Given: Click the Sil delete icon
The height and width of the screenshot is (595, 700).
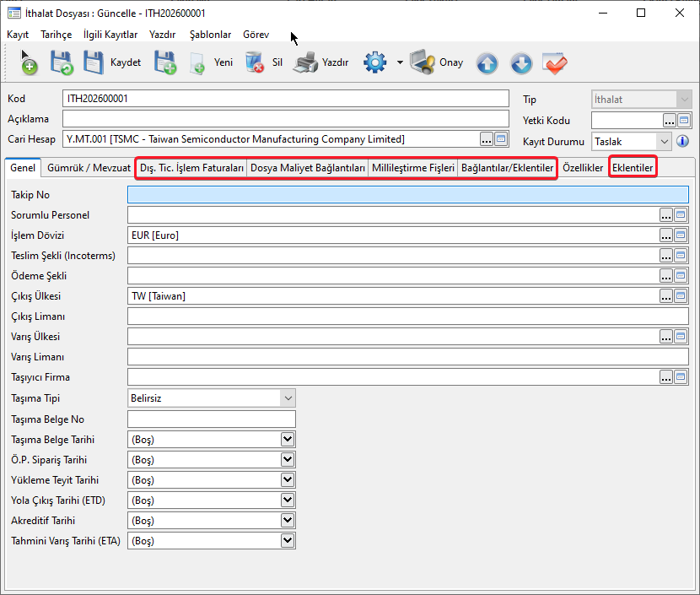Looking at the screenshot, I should tap(254, 62).
